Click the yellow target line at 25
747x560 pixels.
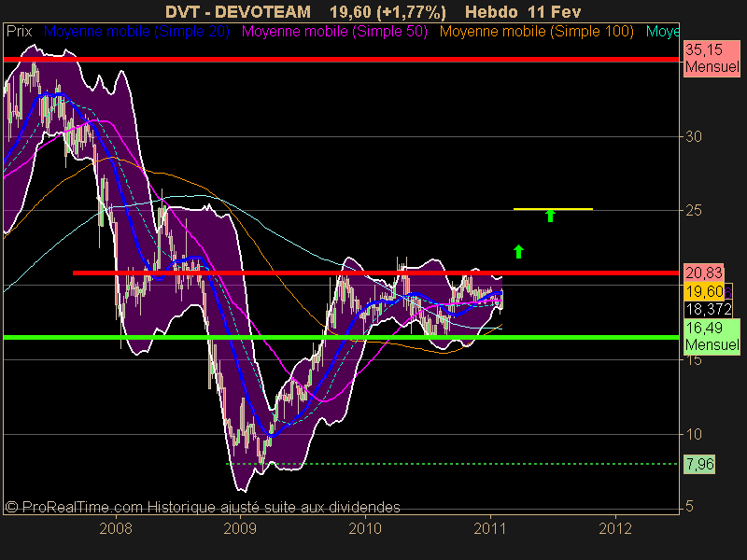553,209
